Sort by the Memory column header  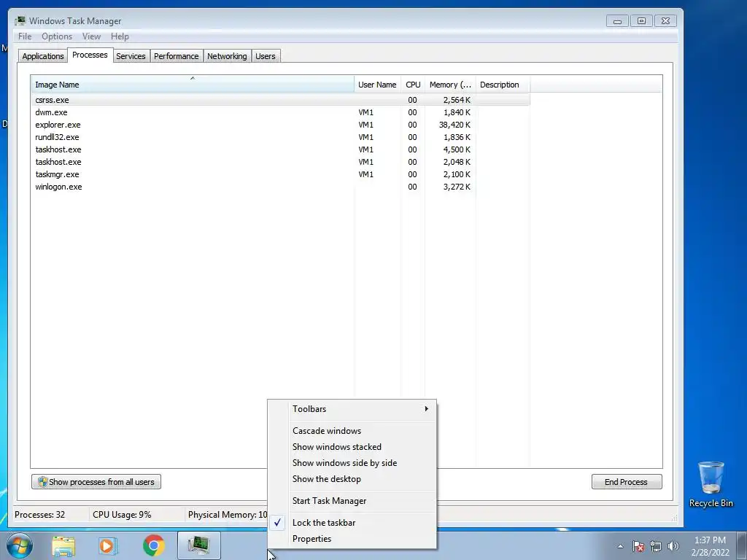[450, 85]
